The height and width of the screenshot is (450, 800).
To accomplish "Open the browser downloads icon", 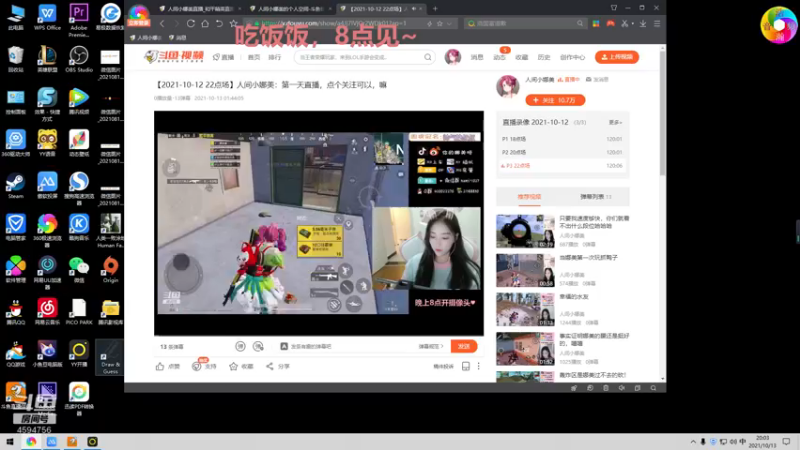I will pos(643,23).
